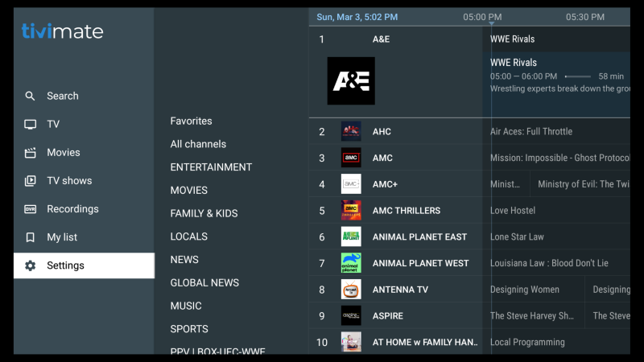This screenshot has height=362, width=644.
Task: Click the Animal Planet West logo
Action: (x=351, y=263)
